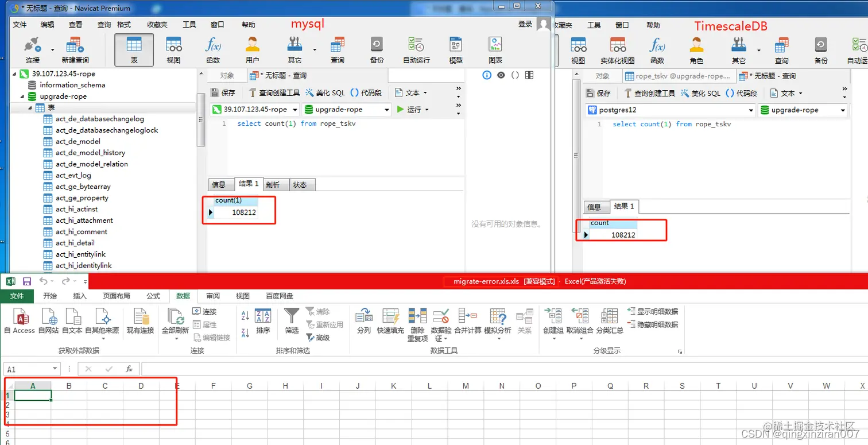
Task: Click 其它 tools icon in MySQL Navicat
Action: click(294, 49)
